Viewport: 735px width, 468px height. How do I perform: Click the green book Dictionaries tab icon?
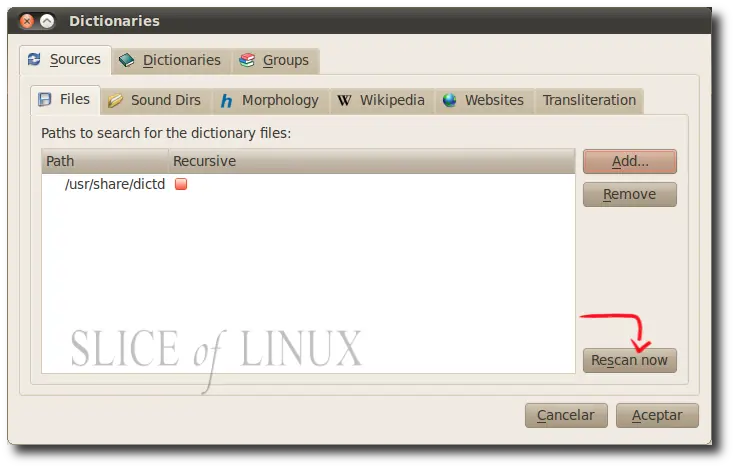click(x=127, y=60)
